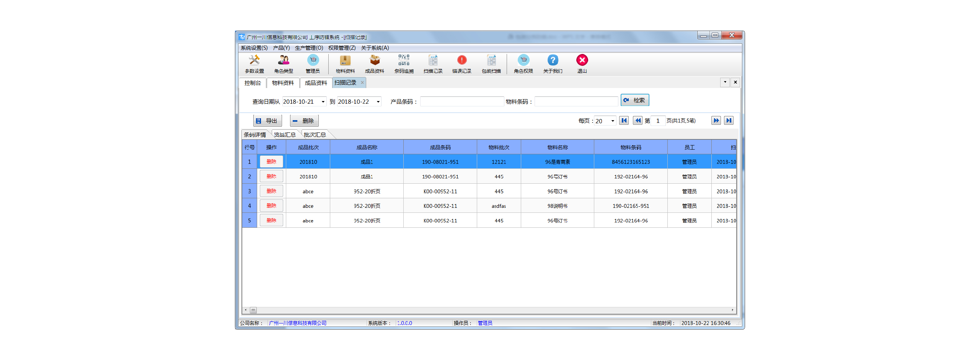Click the page number input field
This screenshot has height=364, width=980.
(658, 121)
